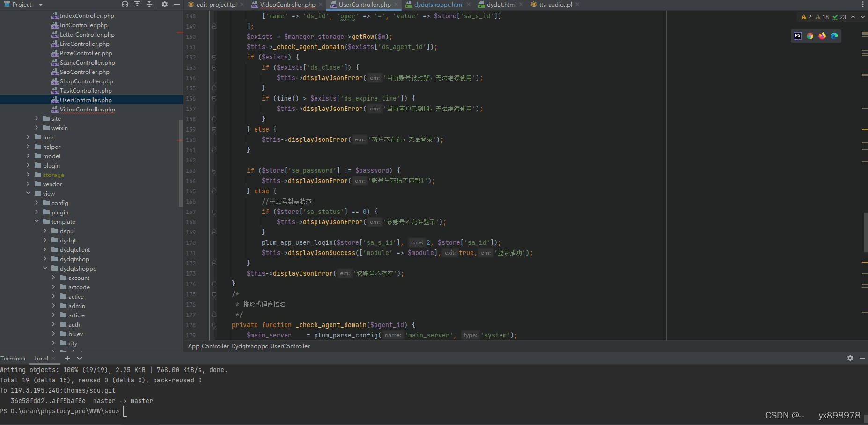This screenshot has width=868, height=425.
Task: Close the edit-project.tpl tab
Action: coord(242,5)
